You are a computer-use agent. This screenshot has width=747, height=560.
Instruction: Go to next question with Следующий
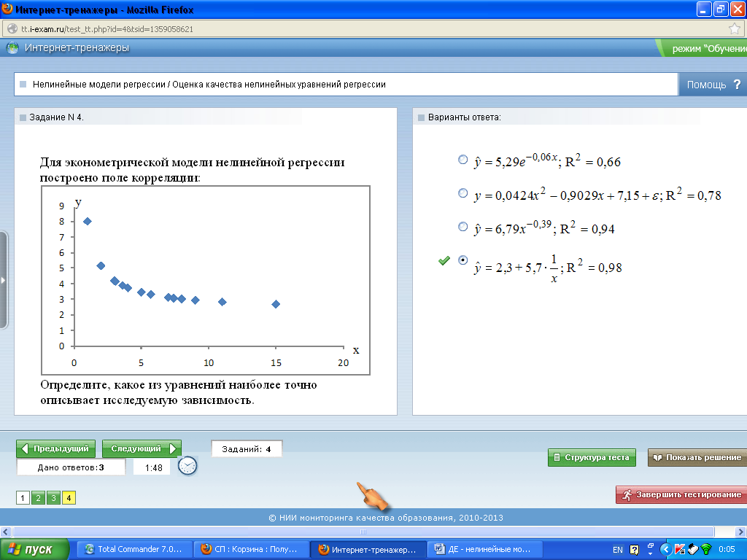point(142,448)
